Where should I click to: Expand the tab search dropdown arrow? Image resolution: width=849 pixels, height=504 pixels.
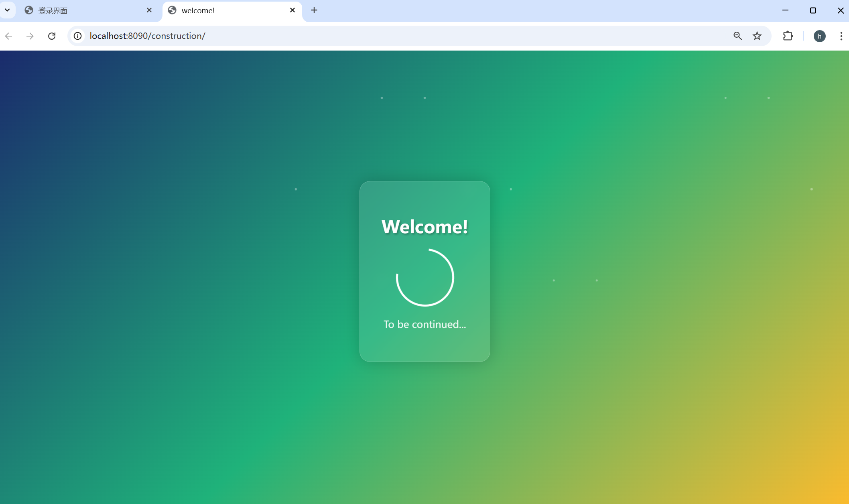tap(7, 10)
